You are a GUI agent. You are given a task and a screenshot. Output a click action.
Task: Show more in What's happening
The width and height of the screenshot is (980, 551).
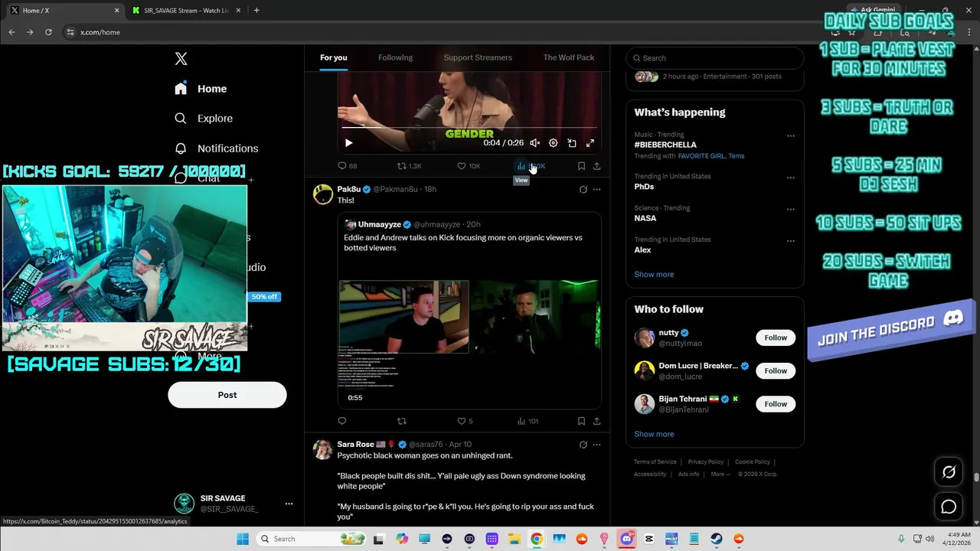pyautogui.click(x=654, y=275)
